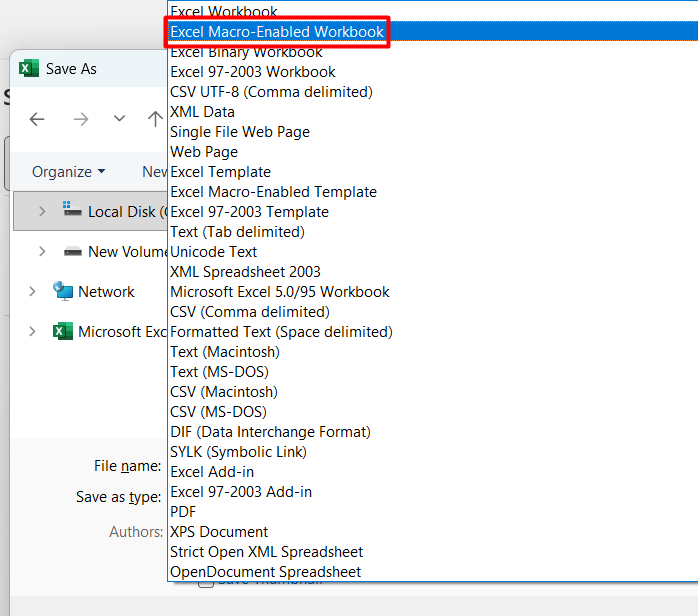Expand the Local Disk tree node
Image resolution: width=698 pixels, height=616 pixels.
[x=42, y=211]
